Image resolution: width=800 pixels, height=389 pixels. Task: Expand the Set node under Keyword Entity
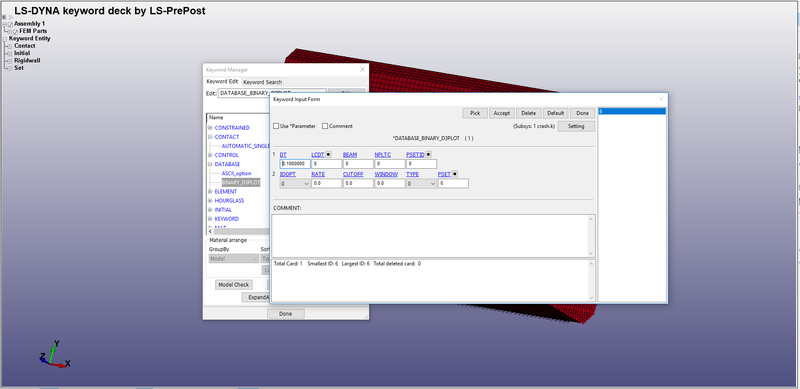click(10, 68)
